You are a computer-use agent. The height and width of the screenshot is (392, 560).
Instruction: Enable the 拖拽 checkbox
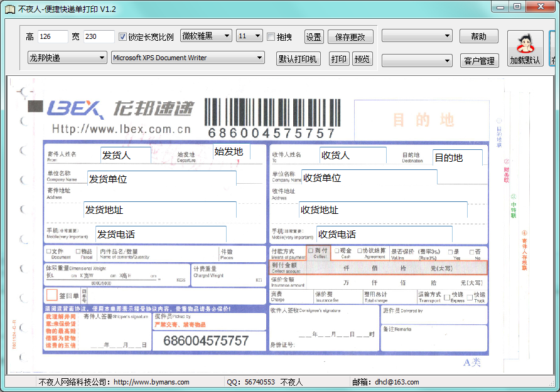tap(271, 37)
